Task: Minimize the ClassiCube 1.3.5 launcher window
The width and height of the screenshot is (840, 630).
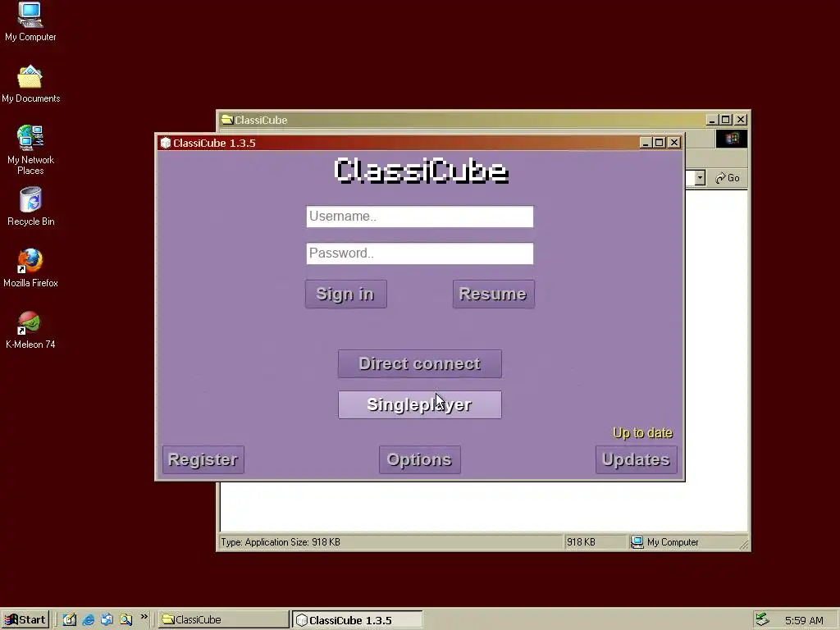Action: coord(645,143)
